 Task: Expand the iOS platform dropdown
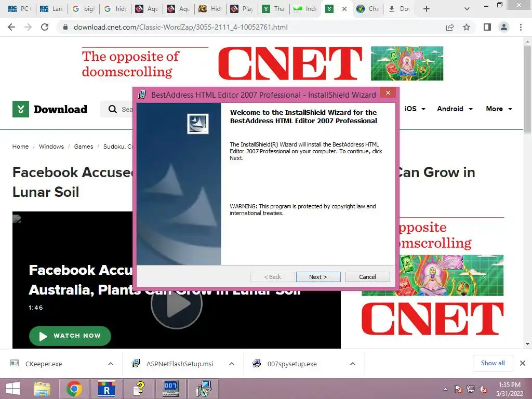point(415,109)
